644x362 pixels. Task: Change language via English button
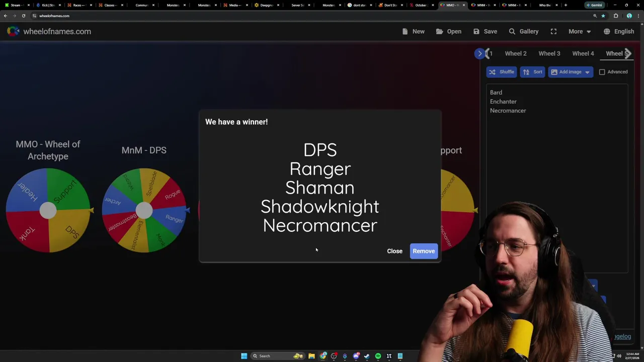[618, 31]
